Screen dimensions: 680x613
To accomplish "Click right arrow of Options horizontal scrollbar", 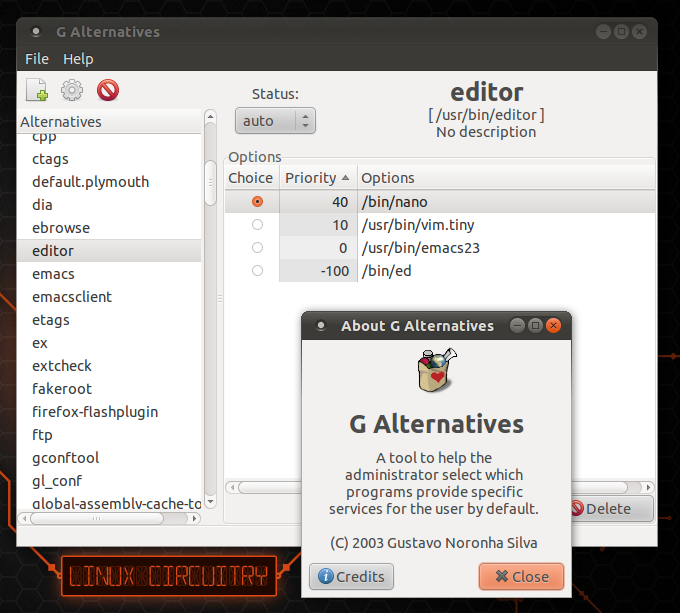I will click(648, 487).
